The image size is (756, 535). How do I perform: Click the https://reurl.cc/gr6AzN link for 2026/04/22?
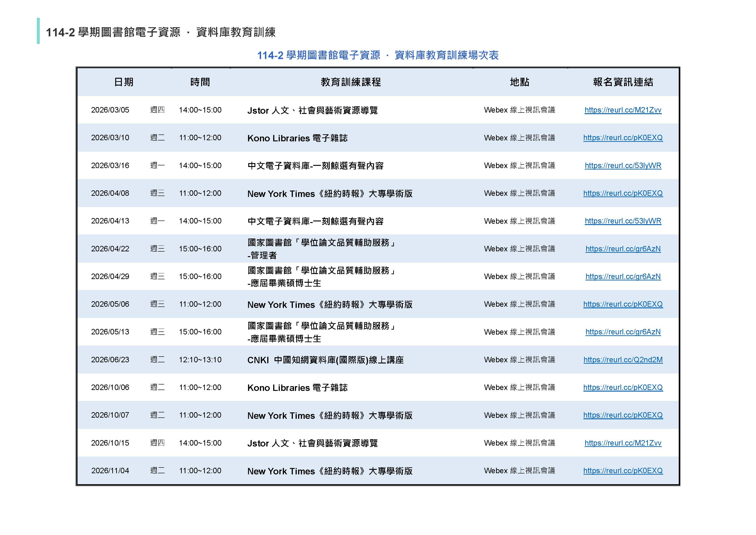coord(623,249)
